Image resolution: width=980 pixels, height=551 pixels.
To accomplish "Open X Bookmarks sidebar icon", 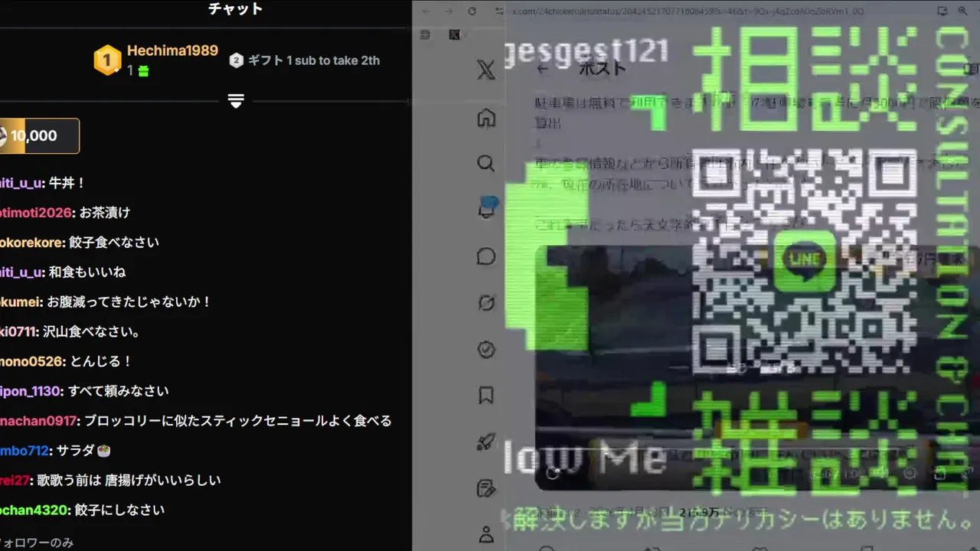I will coord(486,395).
